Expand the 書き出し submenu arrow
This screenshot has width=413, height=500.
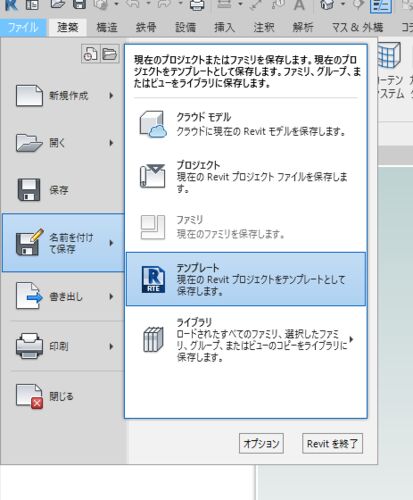click(x=111, y=296)
